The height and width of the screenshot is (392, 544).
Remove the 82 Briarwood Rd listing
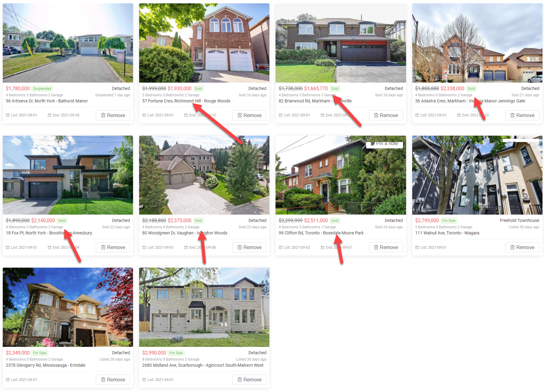(x=386, y=115)
